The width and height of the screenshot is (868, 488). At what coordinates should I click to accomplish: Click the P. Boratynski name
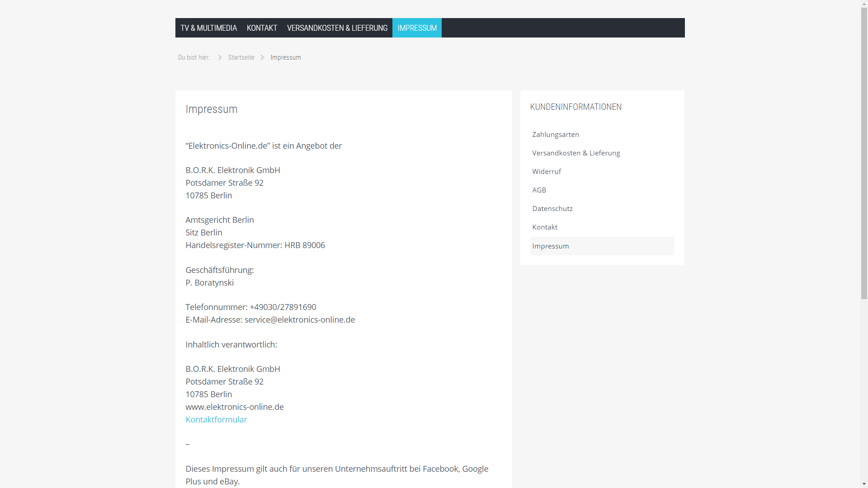209,282
